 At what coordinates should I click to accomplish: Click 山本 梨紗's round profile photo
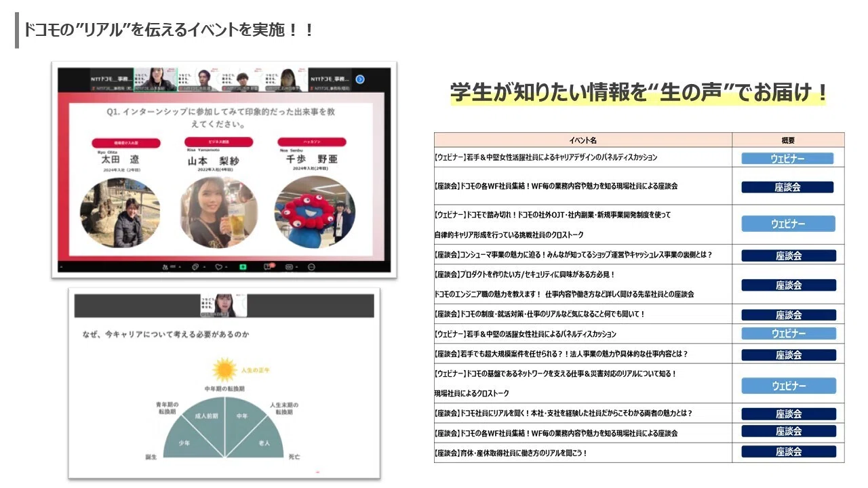[x=218, y=213]
